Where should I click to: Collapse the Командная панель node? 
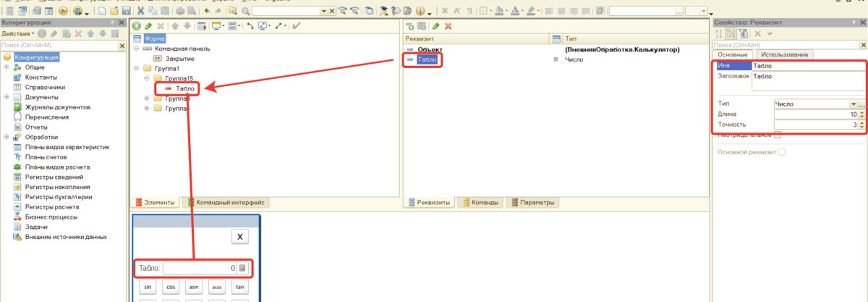(x=137, y=49)
